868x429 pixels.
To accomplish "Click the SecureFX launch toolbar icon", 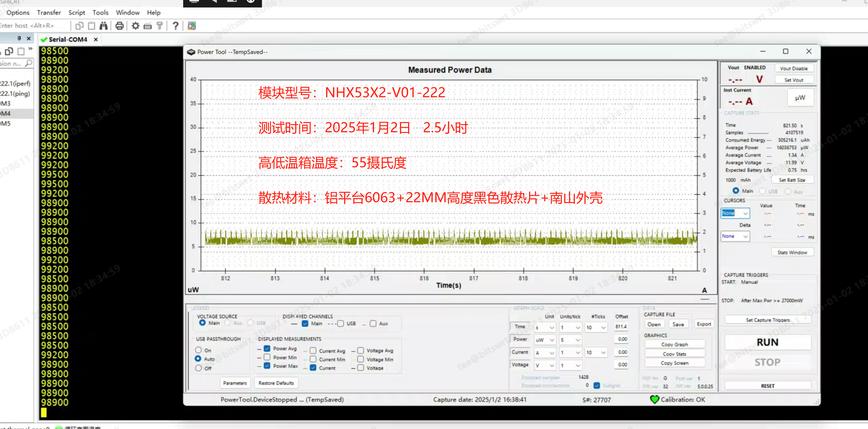I will tap(192, 26).
